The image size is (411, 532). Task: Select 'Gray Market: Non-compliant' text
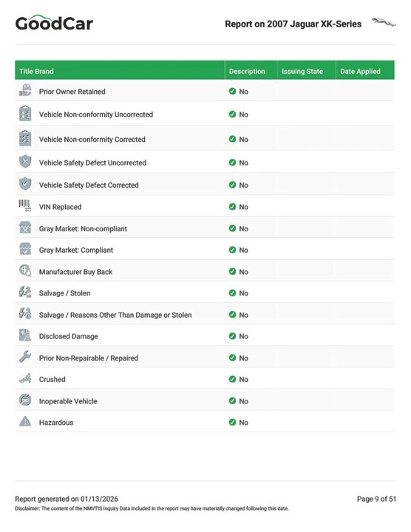point(83,228)
